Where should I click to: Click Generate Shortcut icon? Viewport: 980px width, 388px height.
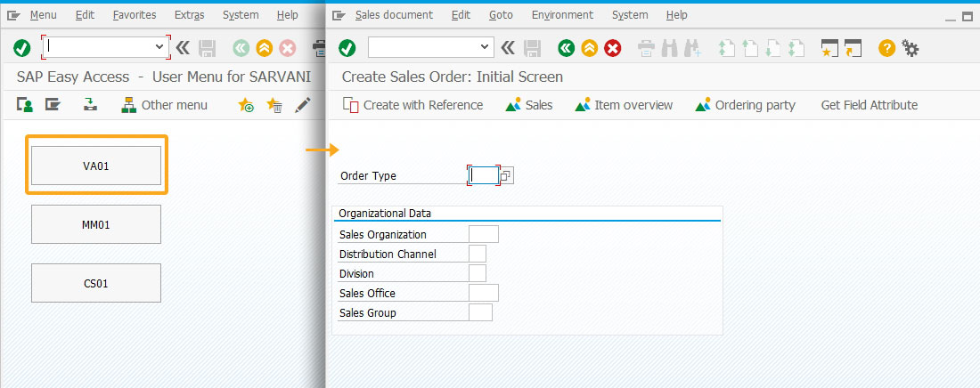(853, 48)
